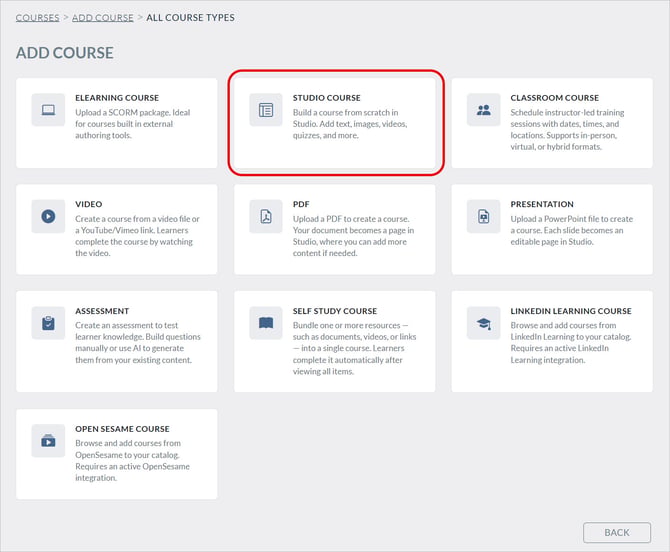Choose the STUDIO COURSE title
The width and height of the screenshot is (670, 552).
pyautogui.click(x=326, y=97)
